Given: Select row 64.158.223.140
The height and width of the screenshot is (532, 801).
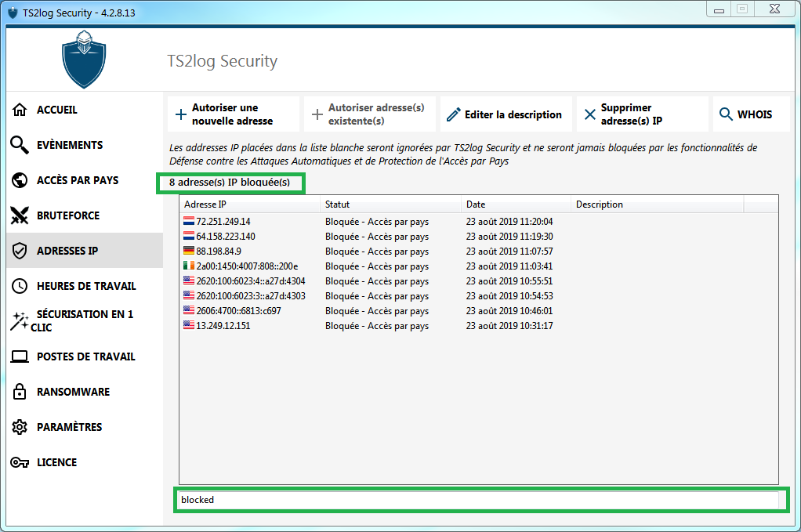Looking at the screenshot, I should [x=479, y=237].
